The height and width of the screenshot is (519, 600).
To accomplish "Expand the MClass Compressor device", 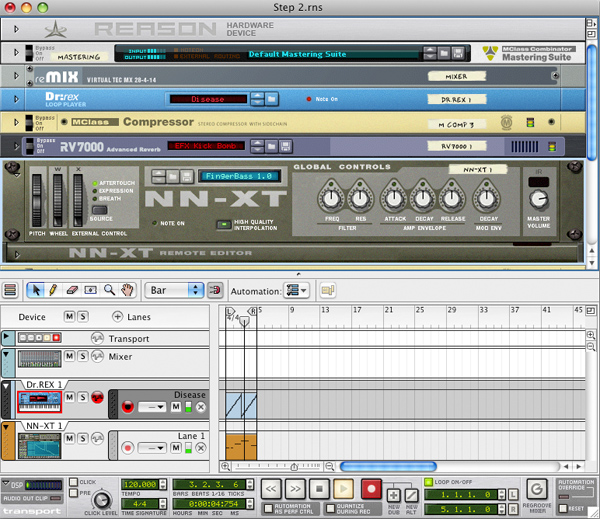I will 16,122.
